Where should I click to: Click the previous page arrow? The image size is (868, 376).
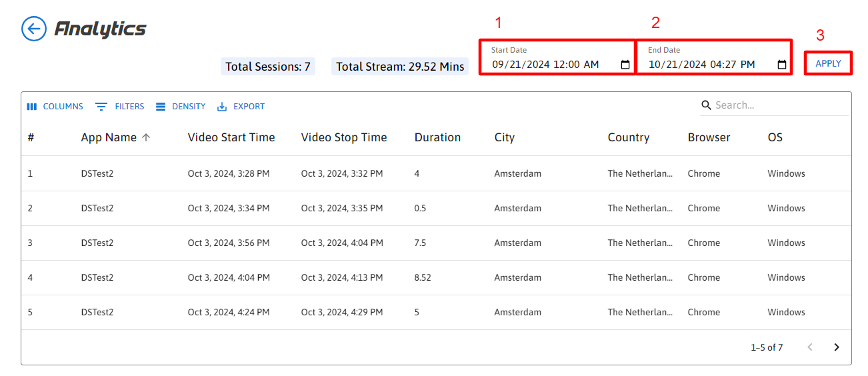tap(810, 347)
